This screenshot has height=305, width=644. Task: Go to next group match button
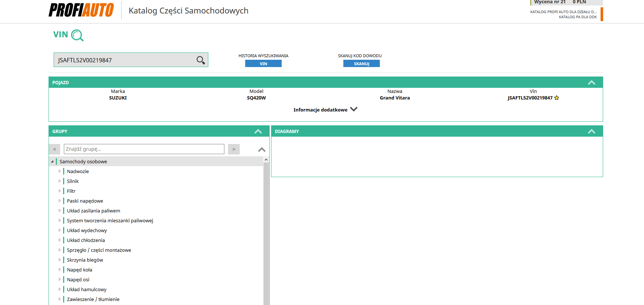click(234, 149)
